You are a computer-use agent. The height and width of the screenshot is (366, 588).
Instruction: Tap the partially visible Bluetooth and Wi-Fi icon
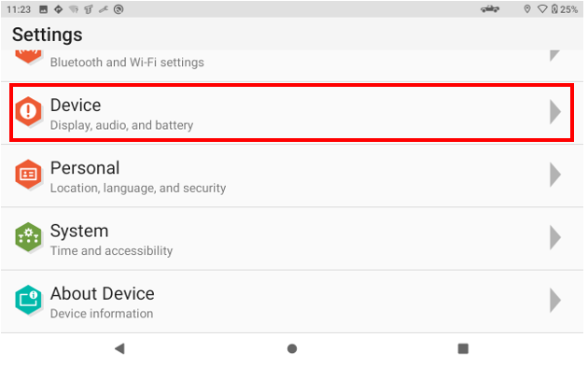coord(28,56)
